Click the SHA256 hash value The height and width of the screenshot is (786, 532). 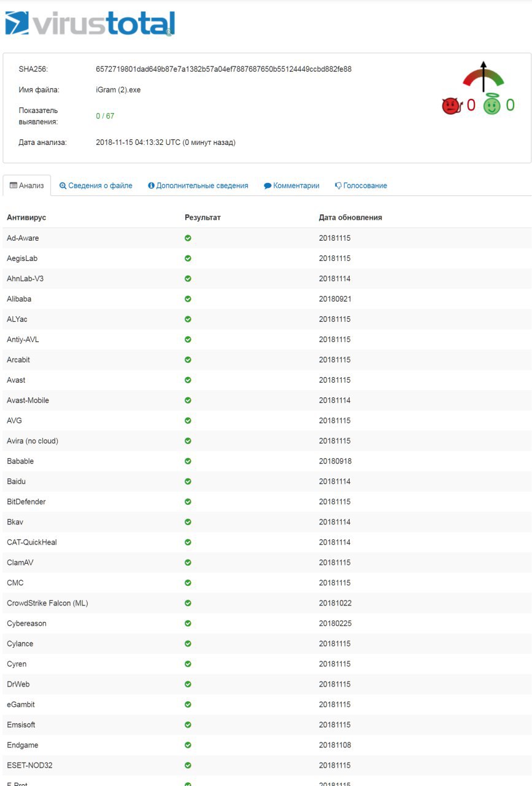click(223, 69)
